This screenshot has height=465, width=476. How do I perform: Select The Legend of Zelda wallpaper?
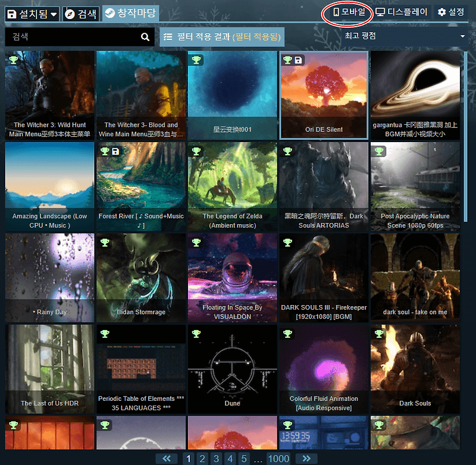(x=233, y=187)
